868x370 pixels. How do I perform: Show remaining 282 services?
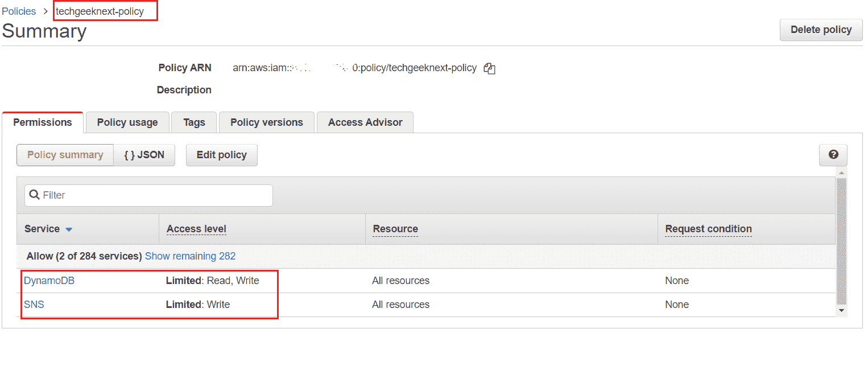(x=190, y=256)
